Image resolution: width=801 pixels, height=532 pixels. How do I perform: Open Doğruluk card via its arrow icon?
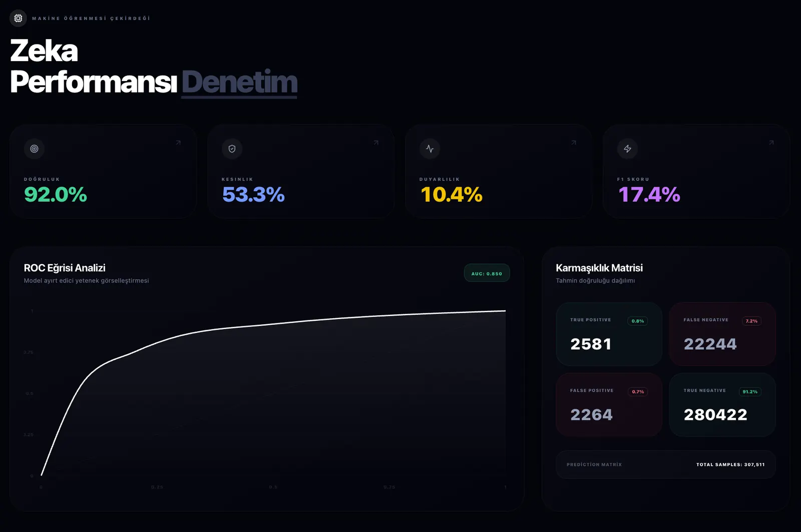178,143
